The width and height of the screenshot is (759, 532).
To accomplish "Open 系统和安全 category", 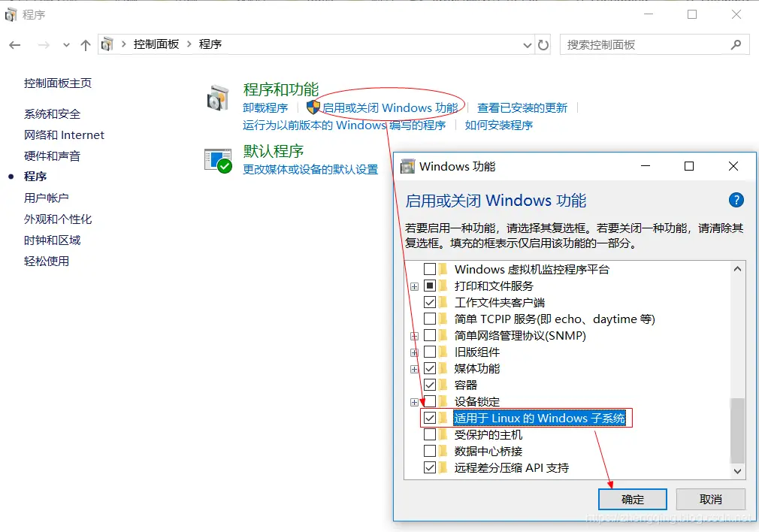I will pyautogui.click(x=52, y=113).
